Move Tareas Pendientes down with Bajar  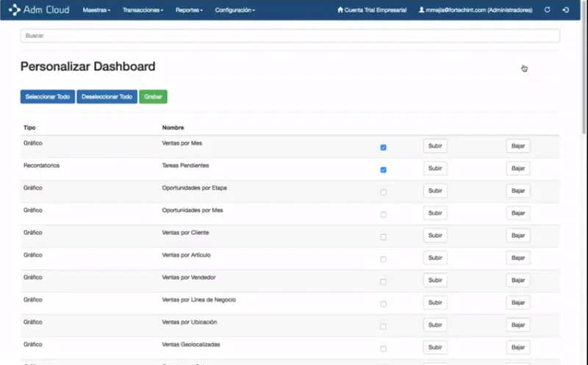[518, 168]
